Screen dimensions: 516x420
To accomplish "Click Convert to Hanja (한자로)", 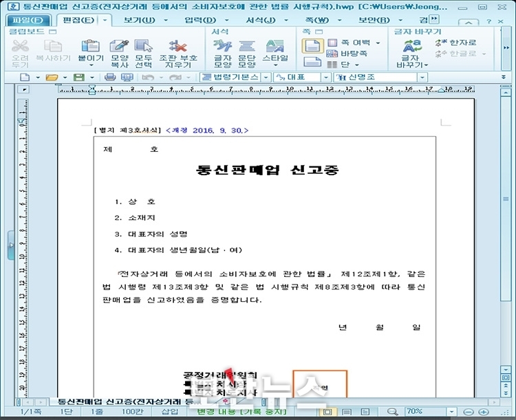I will pyautogui.click(x=455, y=43).
